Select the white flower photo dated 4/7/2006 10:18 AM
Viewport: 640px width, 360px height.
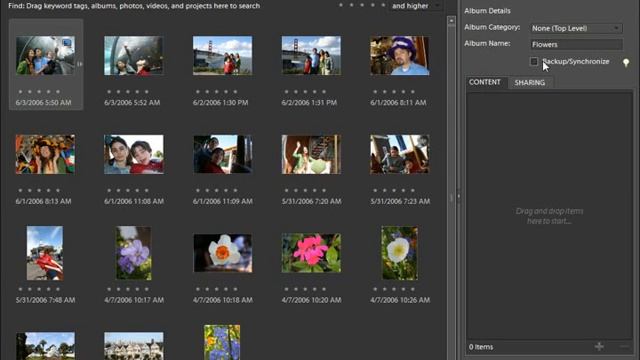(x=222, y=253)
